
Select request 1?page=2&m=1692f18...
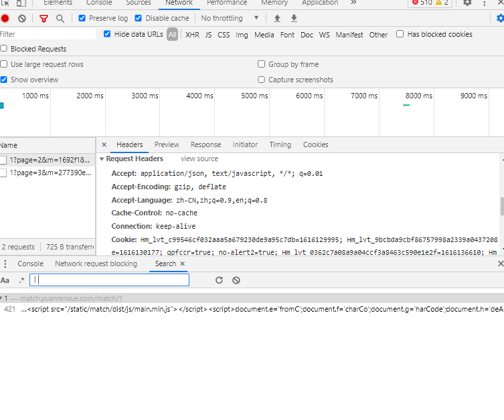(48, 160)
